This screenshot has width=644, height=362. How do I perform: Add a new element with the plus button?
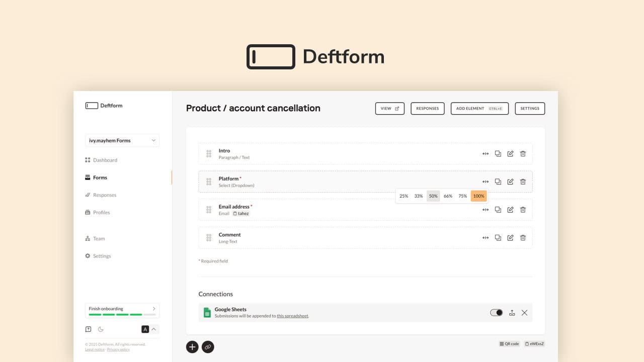click(x=192, y=347)
